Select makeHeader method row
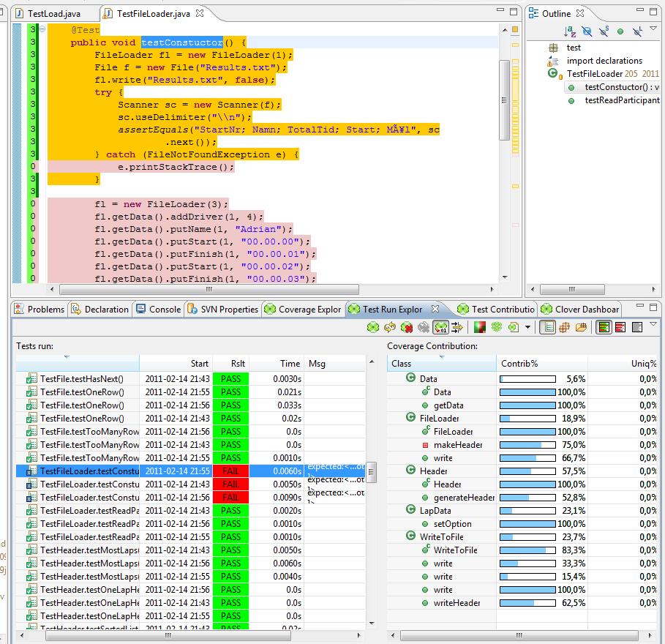This screenshot has height=644, width=665. (522, 445)
